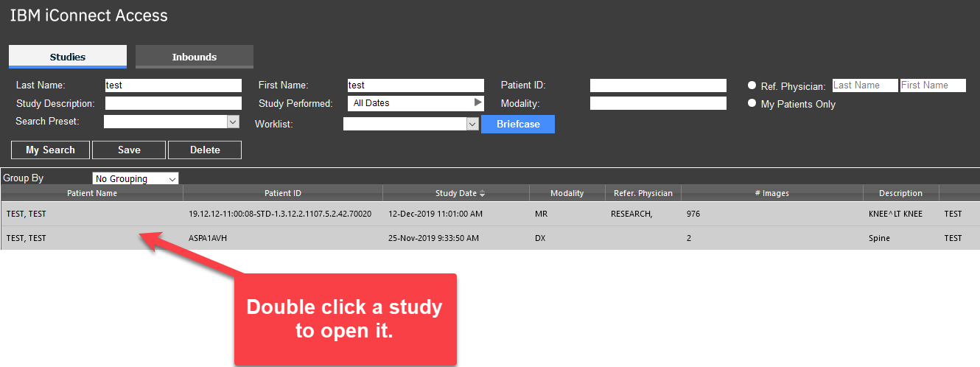Open the Briefcase button
980x367 pixels.
(x=518, y=124)
